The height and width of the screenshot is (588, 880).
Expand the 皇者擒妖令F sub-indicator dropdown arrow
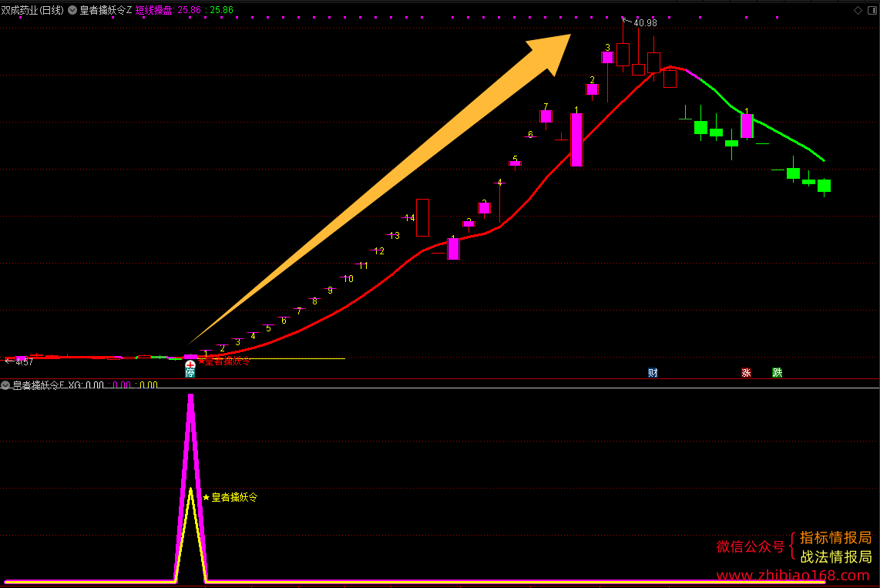click(x=5, y=385)
